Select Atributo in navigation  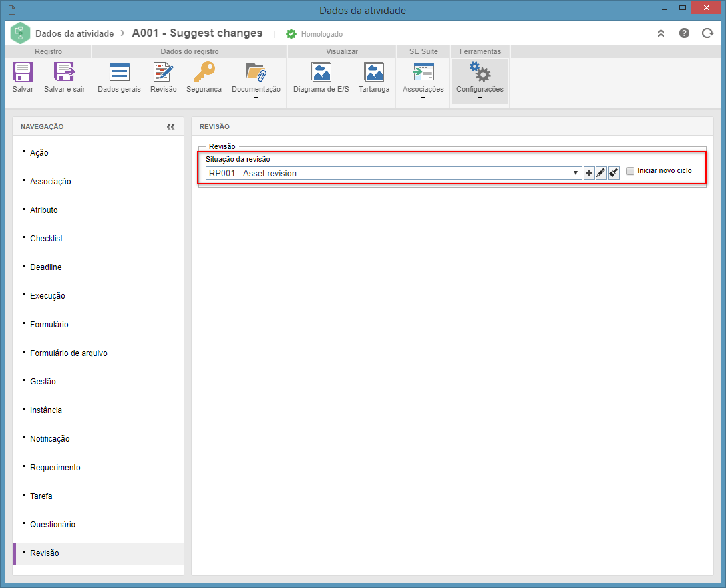click(x=44, y=210)
